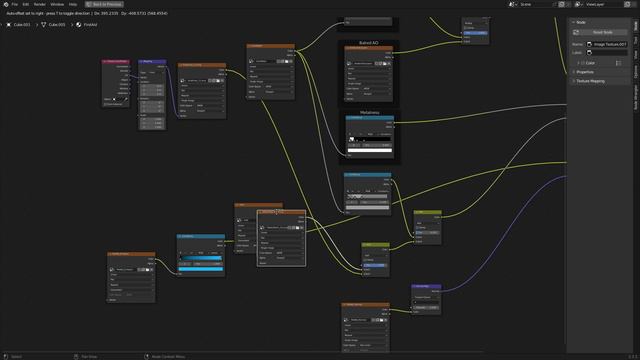Click unlink icon in selected Image Texture
The height and width of the screenshot is (360, 640).
[302, 227]
